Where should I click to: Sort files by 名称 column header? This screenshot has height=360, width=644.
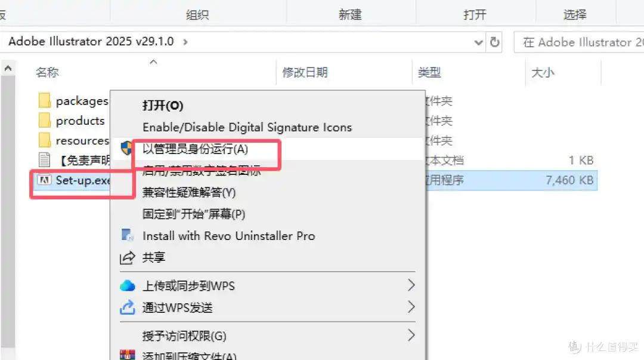47,72
